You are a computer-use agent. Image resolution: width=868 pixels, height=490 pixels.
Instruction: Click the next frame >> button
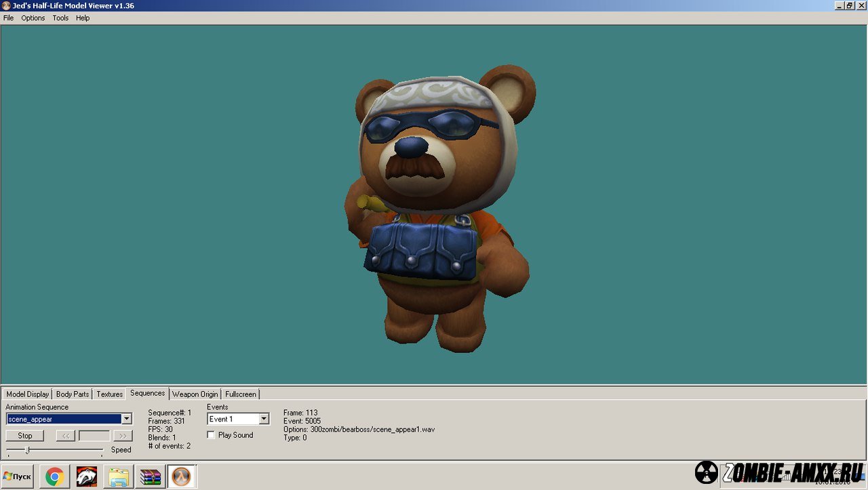click(123, 436)
